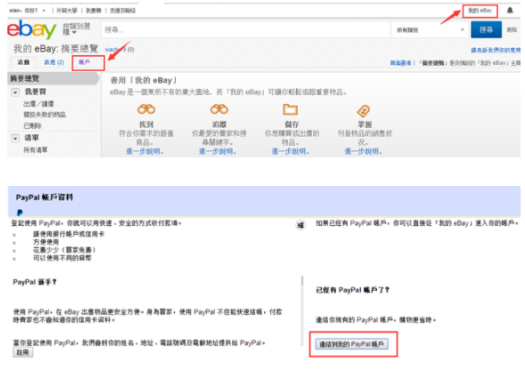Click the folder icon above 儲存
The width and height of the screenshot is (525, 370).
pos(290,109)
